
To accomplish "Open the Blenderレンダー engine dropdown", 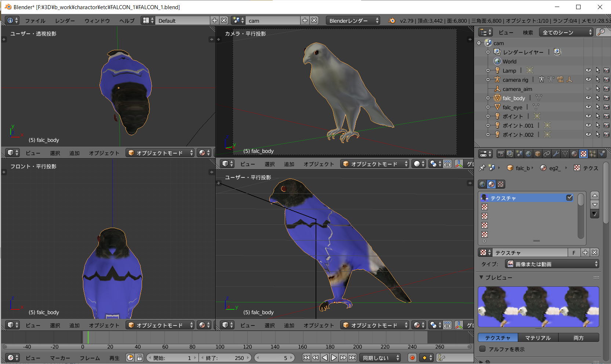I will [x=353, y=21].
